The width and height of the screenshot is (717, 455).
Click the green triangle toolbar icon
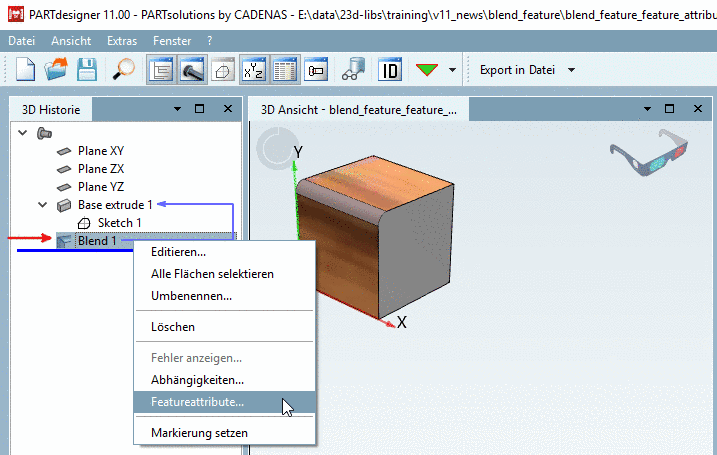coord(427,70)
